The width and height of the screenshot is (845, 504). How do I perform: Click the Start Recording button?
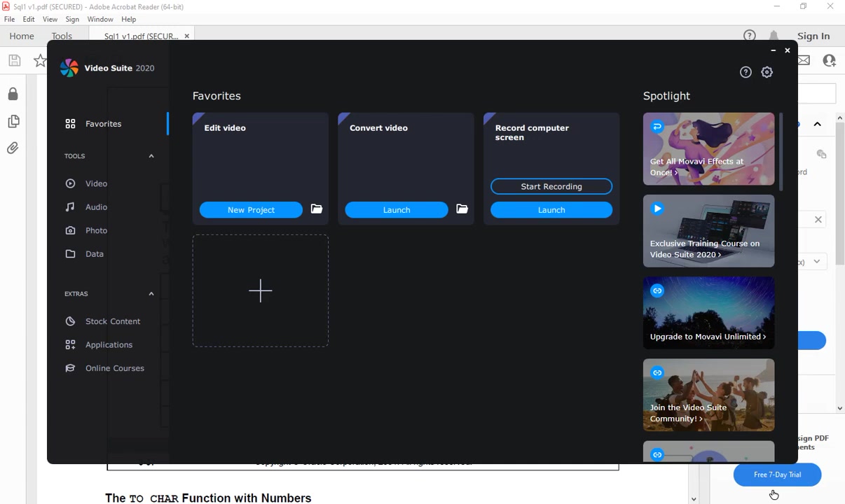tap(551, 186)
